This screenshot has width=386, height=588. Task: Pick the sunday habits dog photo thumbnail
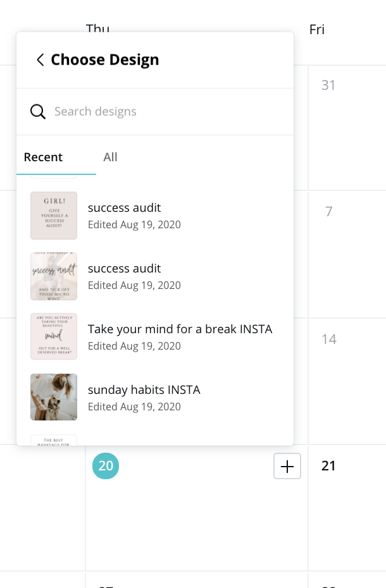54,397
